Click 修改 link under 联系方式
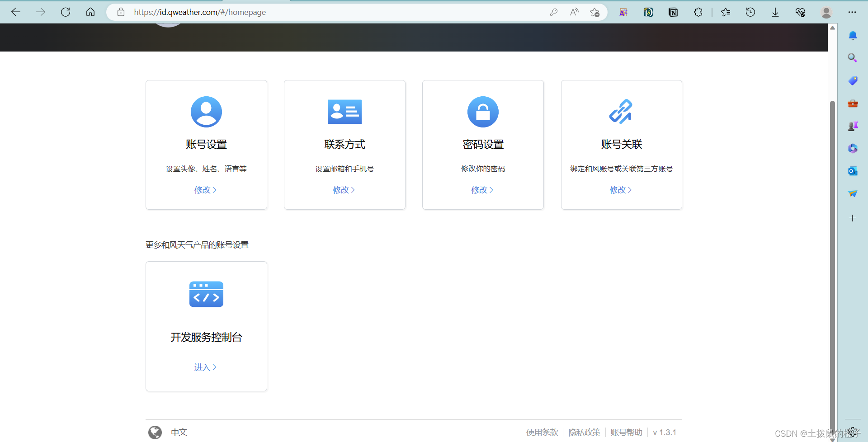 (x=344, y=190)
